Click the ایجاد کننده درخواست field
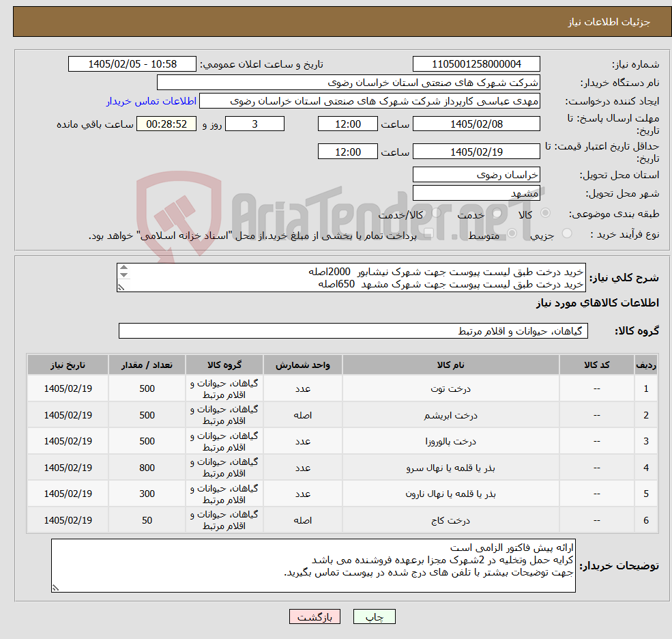Viewport: 672px width, 639px height. (369, 101)
